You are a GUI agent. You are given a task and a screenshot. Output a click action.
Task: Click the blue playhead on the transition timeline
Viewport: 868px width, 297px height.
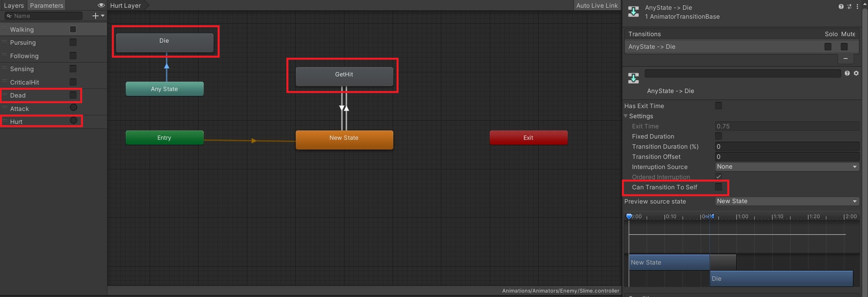point(629,217)
